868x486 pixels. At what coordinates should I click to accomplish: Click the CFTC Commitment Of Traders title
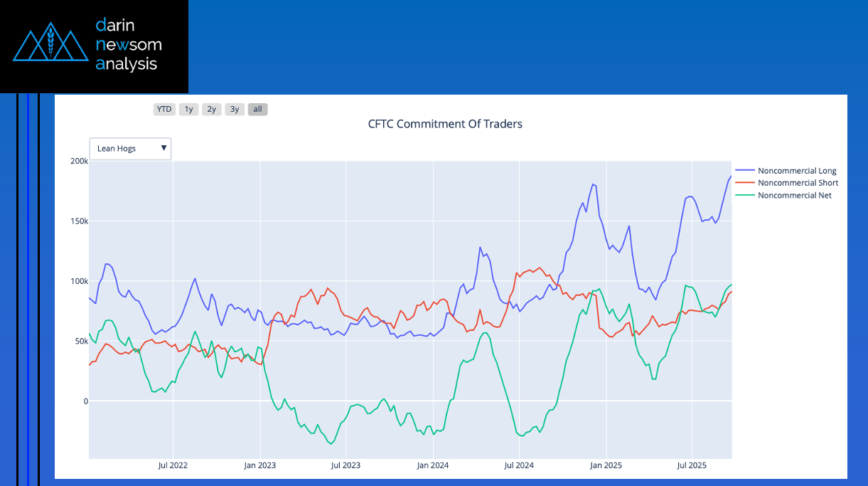(445, 124)
